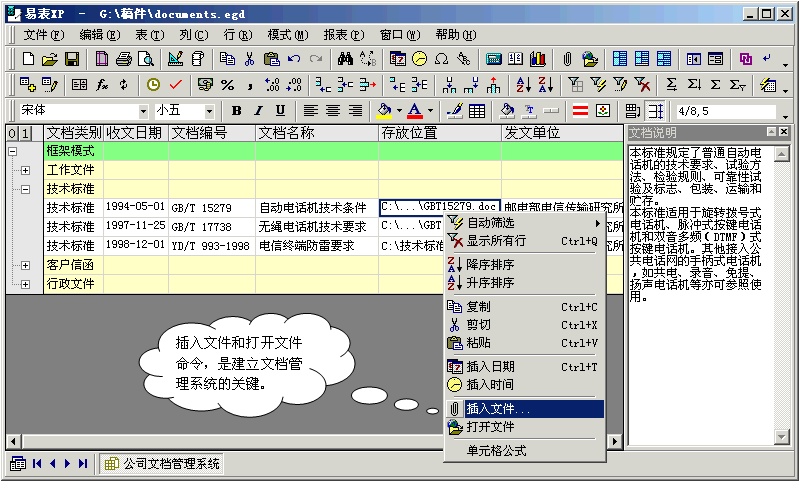Screen dimensions: 800x482
Task: Click the clock Insert Time toolbar icon
Action: [x=419, y=59]
